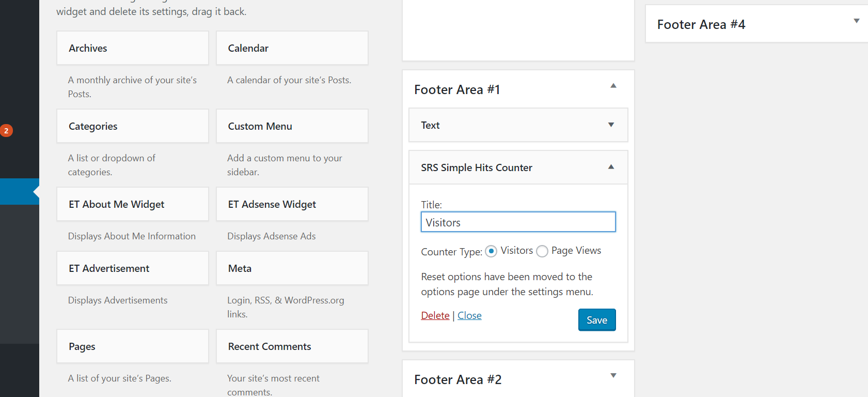
Task: Expand the Footer Area #2 panel
Action: click(x=613, y=376)
